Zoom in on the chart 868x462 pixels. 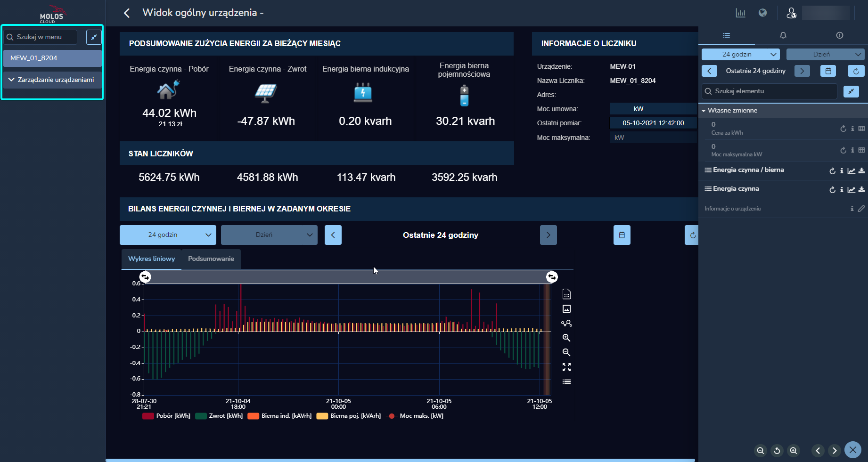566,338
